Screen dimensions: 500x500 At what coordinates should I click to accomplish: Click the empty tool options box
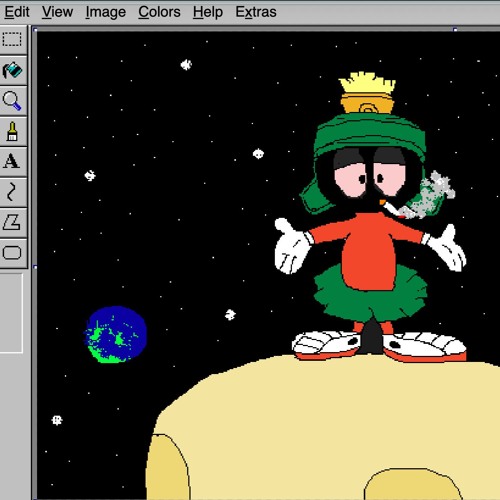pyautogui.click(x=11, y=313)
